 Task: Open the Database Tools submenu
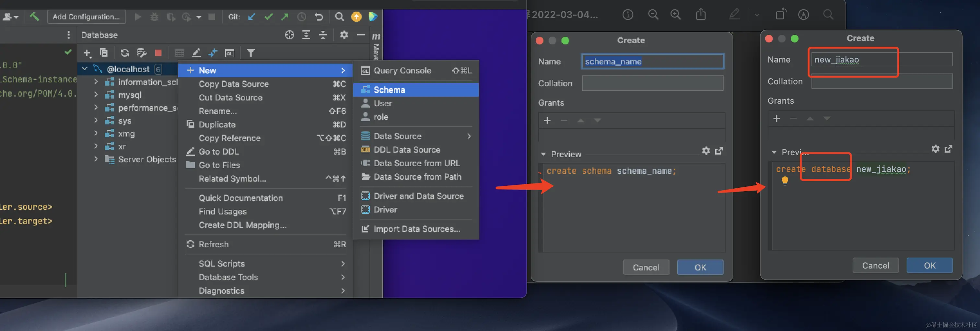click(x=265, y=278)
